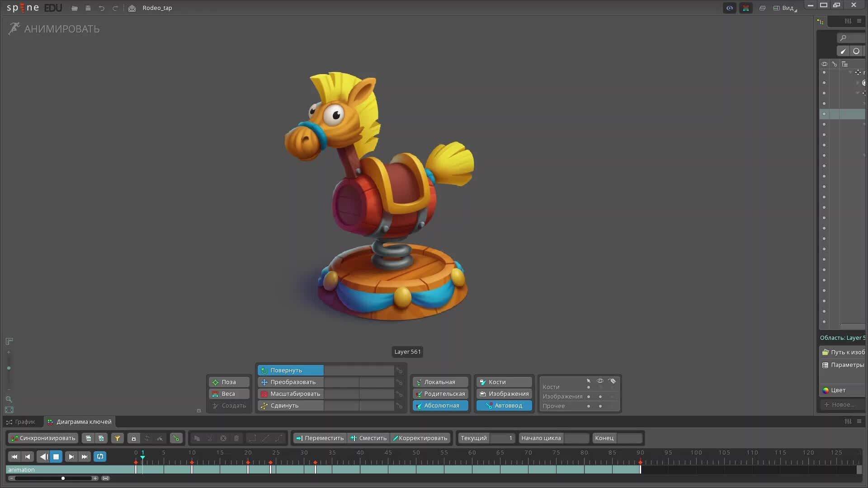Click the filter funnel icon in dopesheet toolbar
The height and width of the screenshot is (488, 868).
[x=118, y=438]
